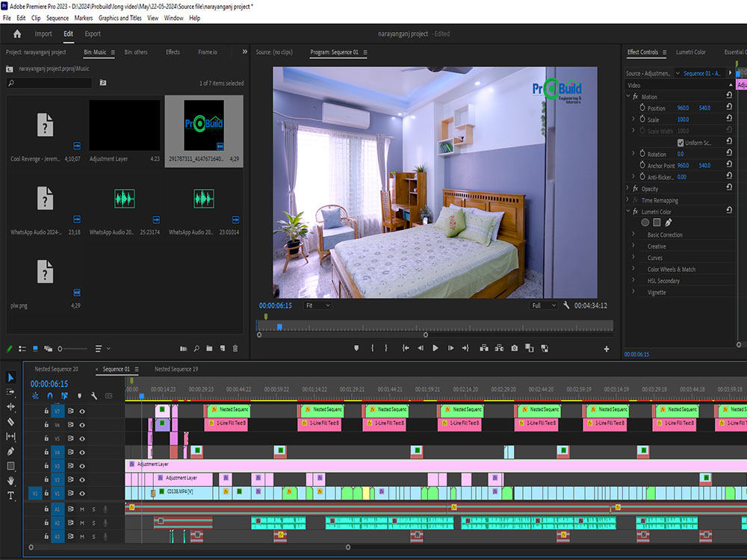The width and height of the screenshot is (747, 560).
Task: Click Mark In in the Program monitor
Action: tap(372, 348)
